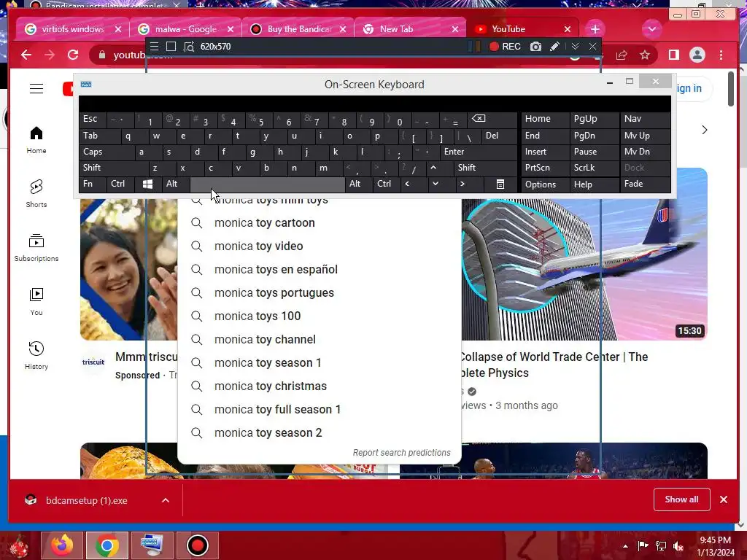Open the You section in sidebar
This screenshot has width=747, height=560.
tap(36, 301)
